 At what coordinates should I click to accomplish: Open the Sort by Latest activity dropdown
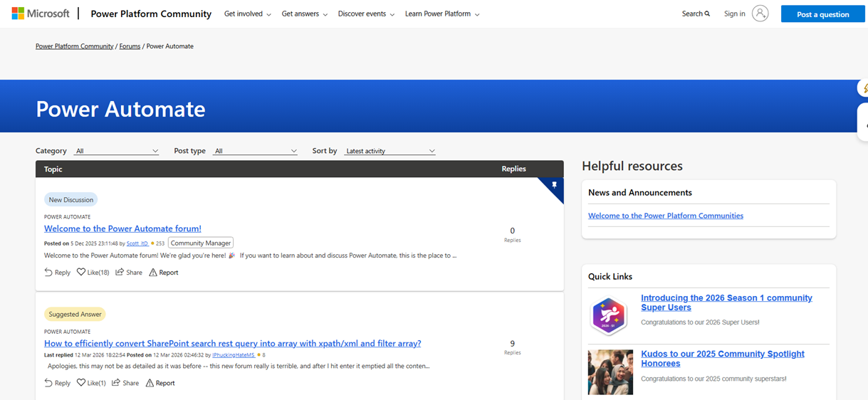pos(389,151)
